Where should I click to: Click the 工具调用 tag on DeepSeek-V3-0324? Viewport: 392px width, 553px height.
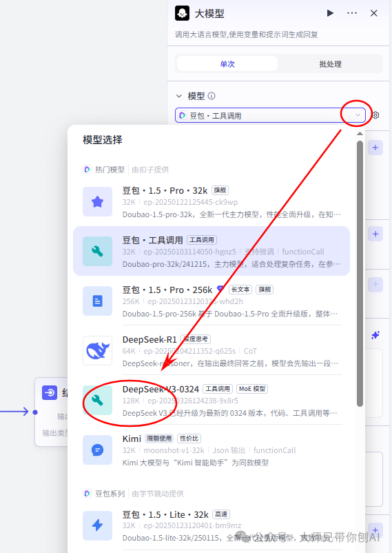(218, 389)
